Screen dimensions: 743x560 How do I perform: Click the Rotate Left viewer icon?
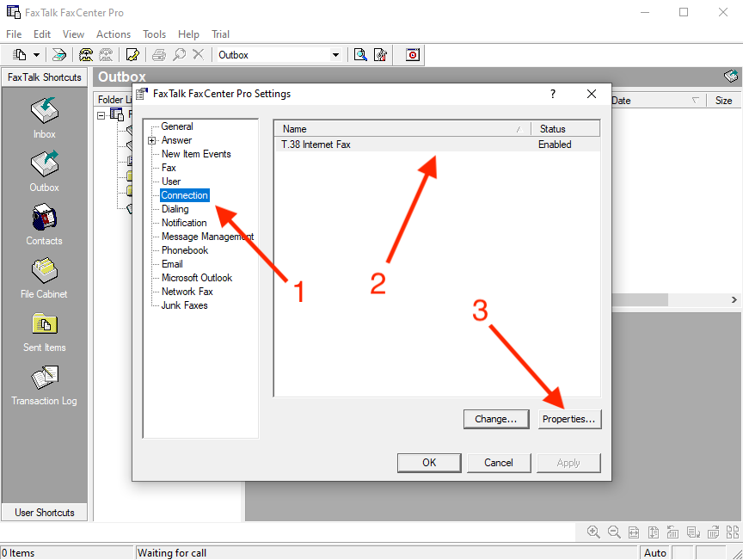click(672, 532)
